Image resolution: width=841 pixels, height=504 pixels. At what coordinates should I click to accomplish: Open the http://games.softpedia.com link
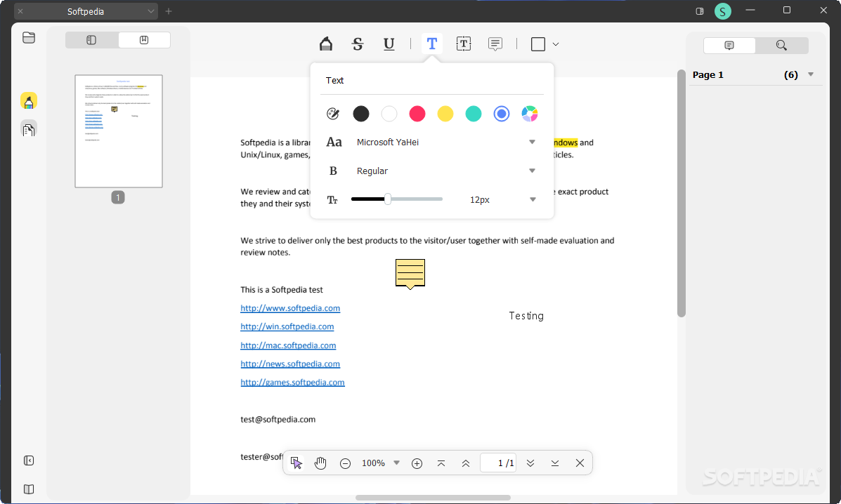(x=292, y=383)
